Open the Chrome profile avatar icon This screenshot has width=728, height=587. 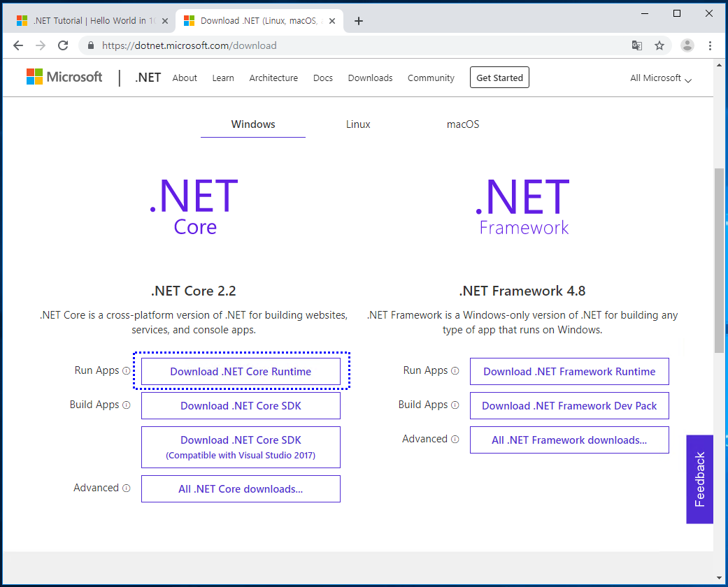[x=687, y=45]
